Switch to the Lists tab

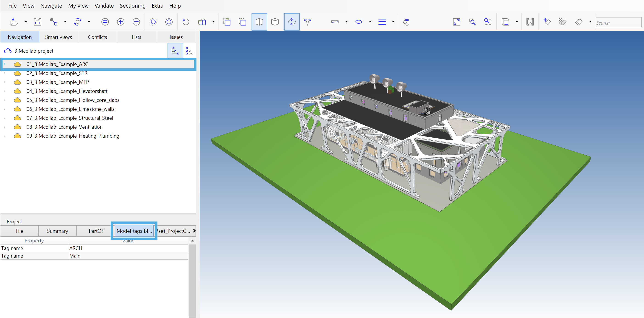pos(137,37)
